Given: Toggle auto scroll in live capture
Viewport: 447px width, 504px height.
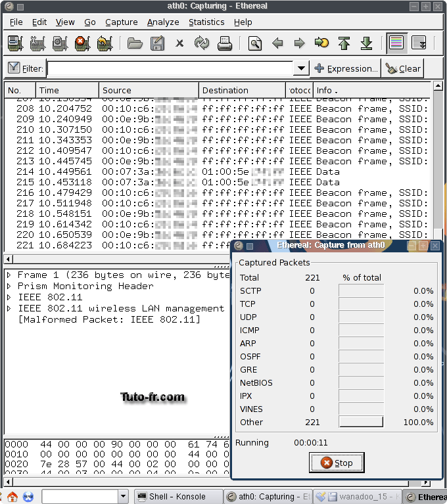Looking at the screenshot, I should [x=419, y=43].
